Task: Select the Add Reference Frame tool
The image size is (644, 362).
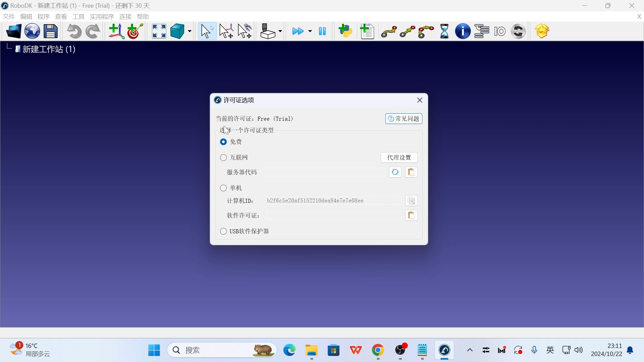Action: coord(116,31)
